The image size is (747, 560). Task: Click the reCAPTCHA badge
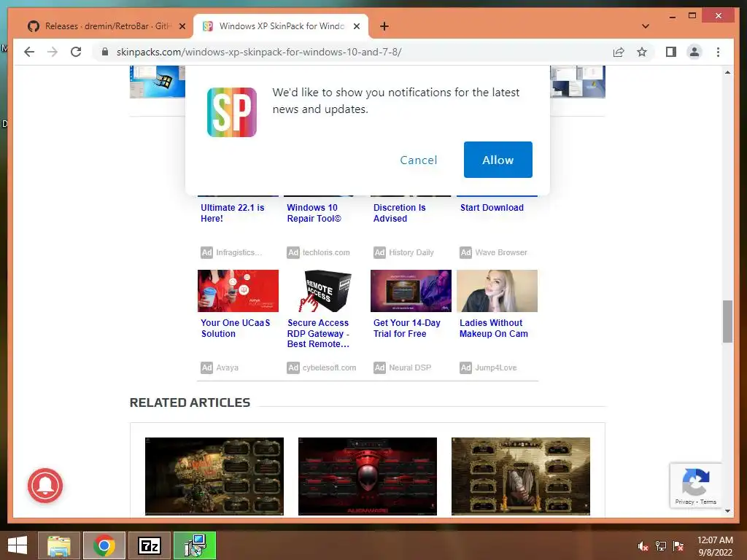(x=695, y=485)
